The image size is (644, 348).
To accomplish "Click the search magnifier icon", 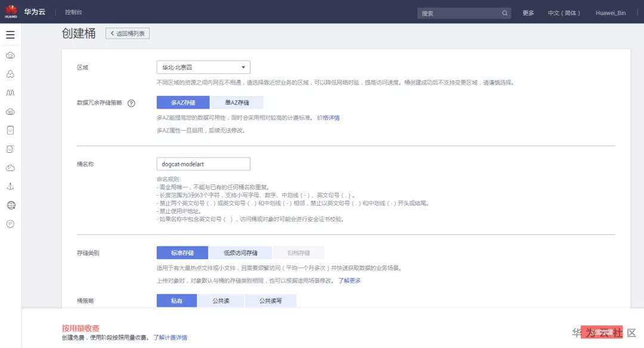I will coord(504,13).
